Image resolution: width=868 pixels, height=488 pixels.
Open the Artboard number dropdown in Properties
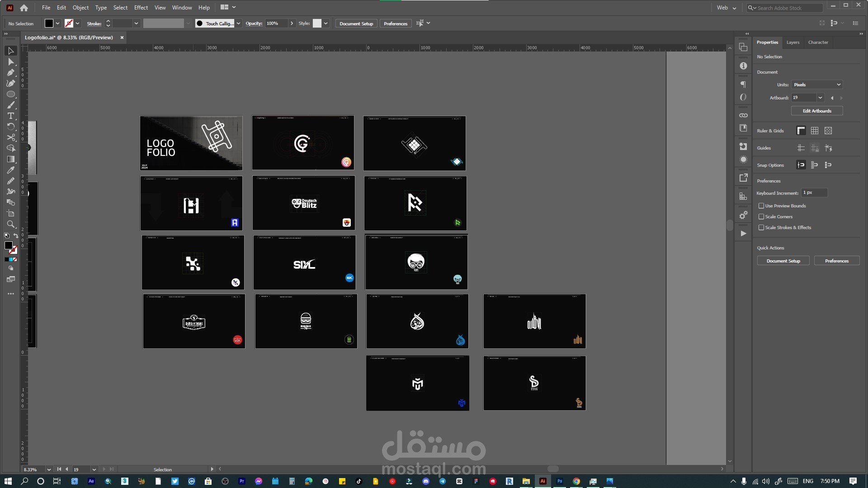[x=820, y=98]
